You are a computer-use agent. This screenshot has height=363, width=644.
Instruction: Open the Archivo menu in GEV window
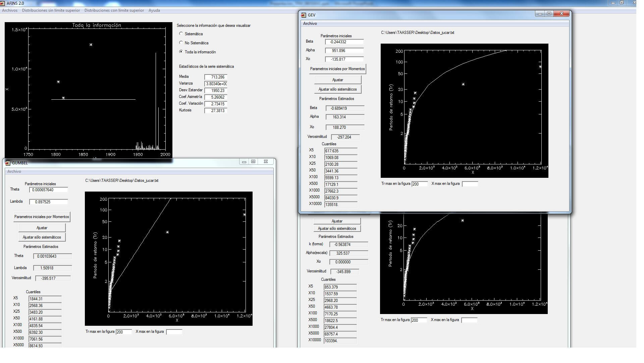[x=310, y=23]
